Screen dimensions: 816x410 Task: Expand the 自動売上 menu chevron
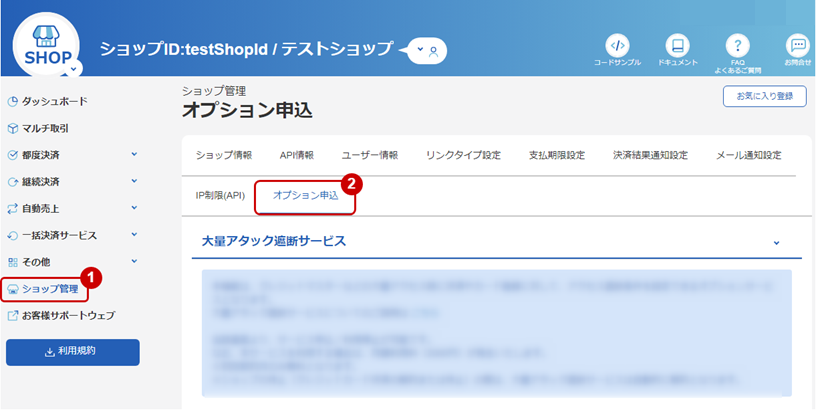click(x=134, y=207)
